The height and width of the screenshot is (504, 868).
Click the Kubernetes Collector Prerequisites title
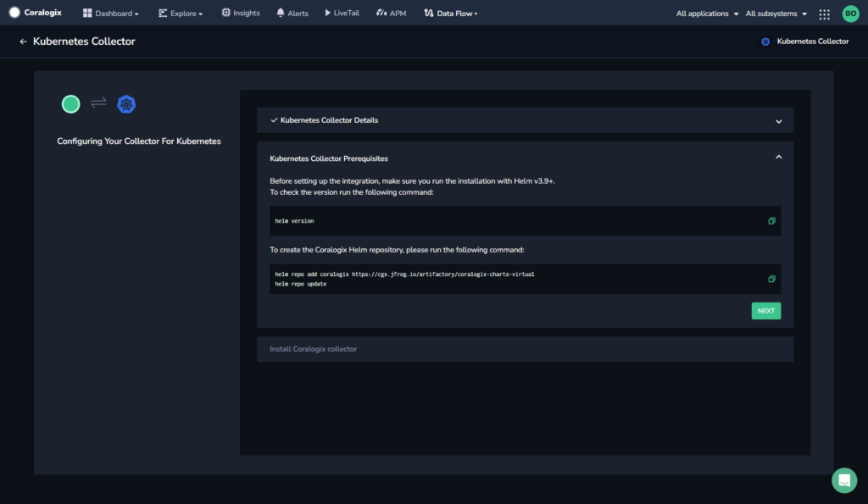329,158
